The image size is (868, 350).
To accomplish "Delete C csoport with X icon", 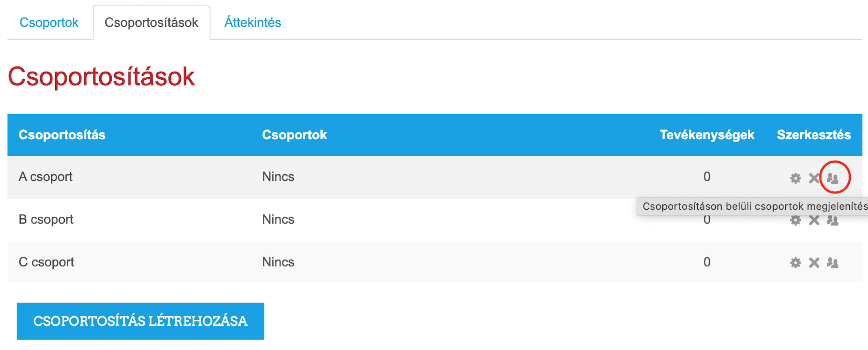I will pos(814,263).
